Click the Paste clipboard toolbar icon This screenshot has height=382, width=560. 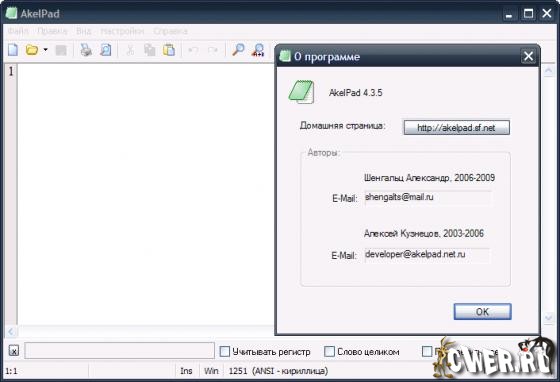(x=169, y=50)
